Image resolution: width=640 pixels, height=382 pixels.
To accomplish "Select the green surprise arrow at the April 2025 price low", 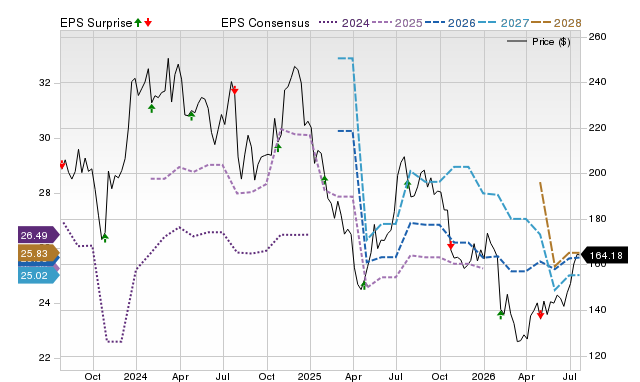I will [x=364, y=285].
